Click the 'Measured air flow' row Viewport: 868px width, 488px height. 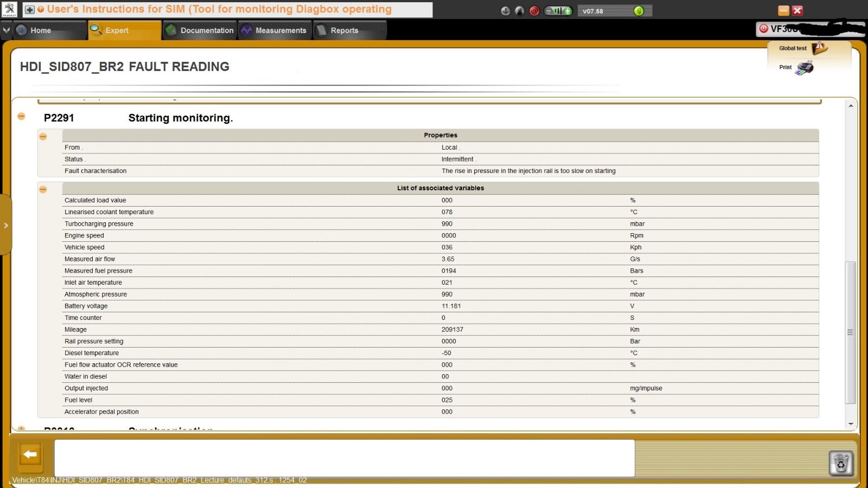[x=441, y=259]
